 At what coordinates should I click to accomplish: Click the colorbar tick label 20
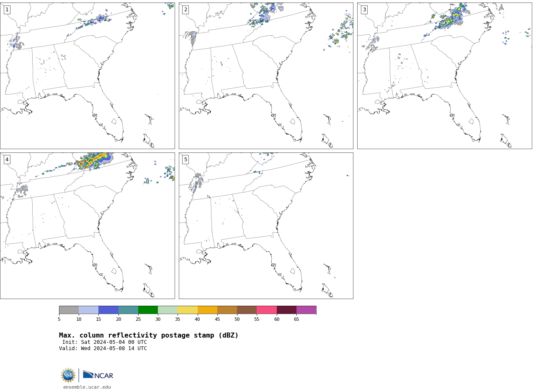coord(119,320)
